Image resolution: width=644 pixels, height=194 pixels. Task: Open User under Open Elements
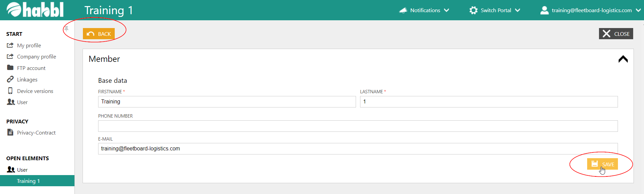click(22, 170)
